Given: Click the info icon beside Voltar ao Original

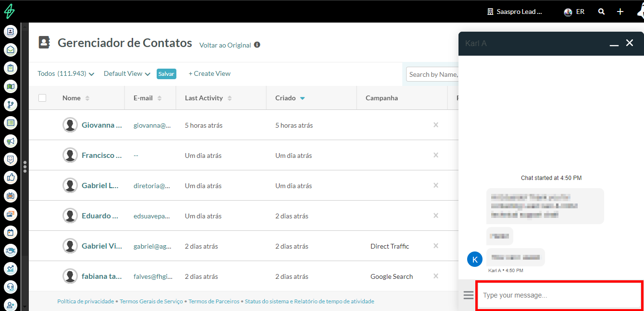Looking at the screenshot, I should [x=257, y=45].
